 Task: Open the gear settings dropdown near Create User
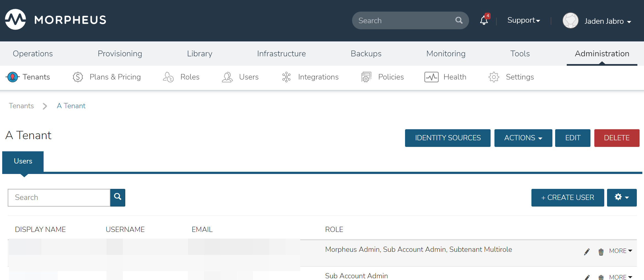tap(622, 197)
